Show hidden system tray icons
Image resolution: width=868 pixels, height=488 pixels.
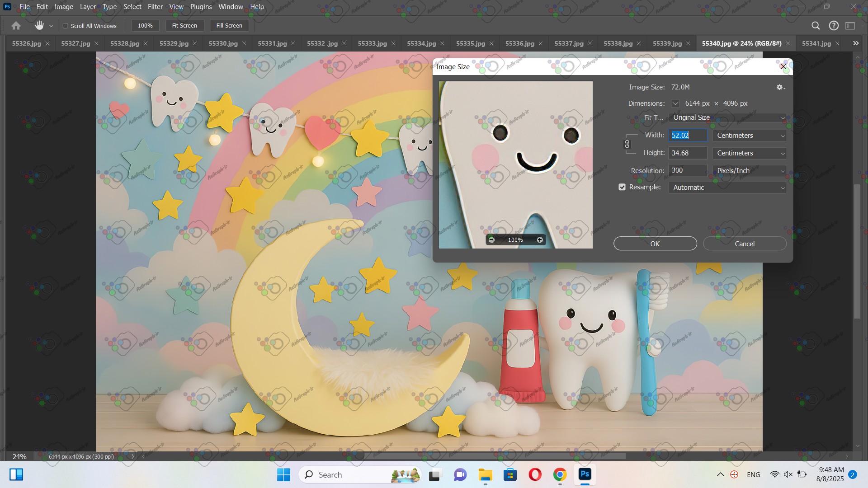(x=721, y=474)
